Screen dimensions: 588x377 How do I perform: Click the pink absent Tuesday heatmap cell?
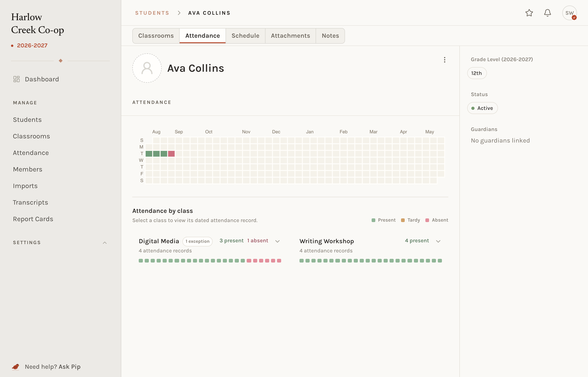171,154
